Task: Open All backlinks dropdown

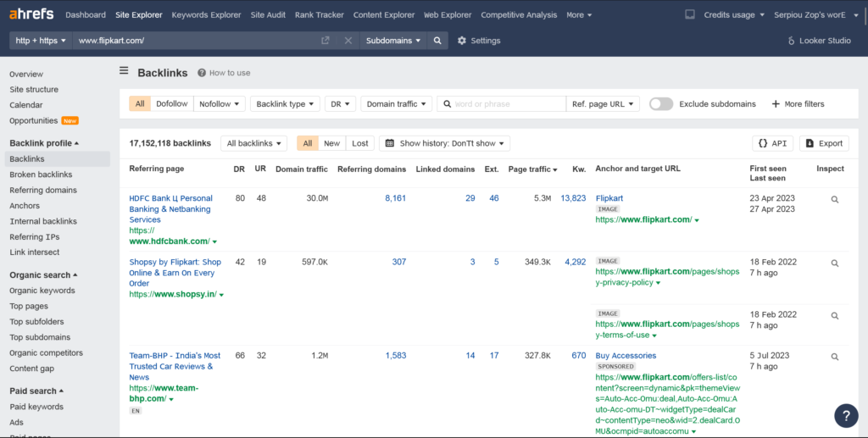Action: click(253, 143)
